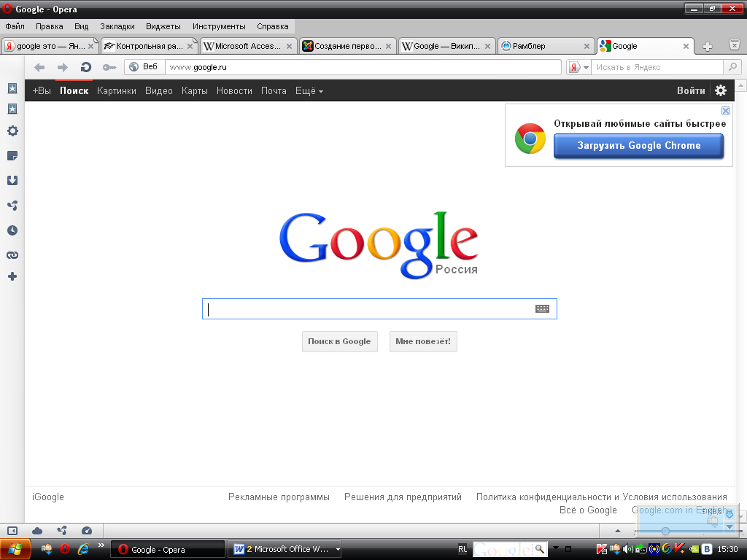Image resolution: width=747 pixels, height=560 pixels.
Task: Open the iGoogle footer link
Action: click(x=47, y=497)
